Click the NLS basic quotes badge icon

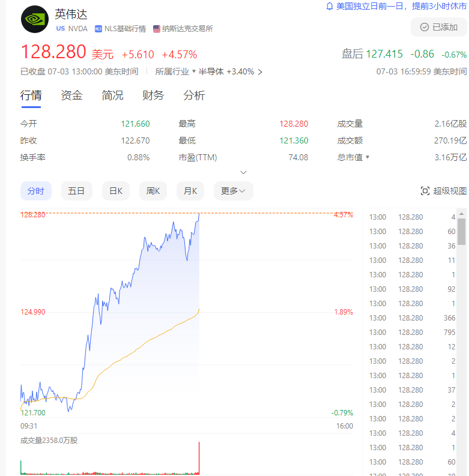(98, 29)
